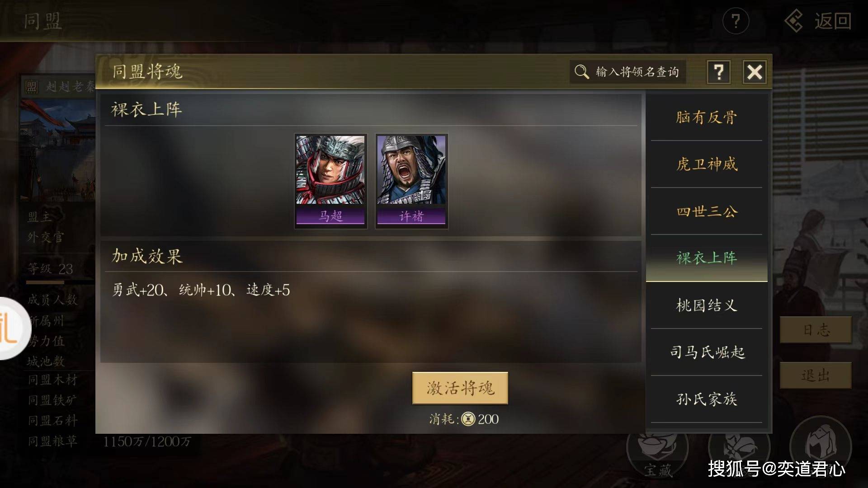Close the 同盟将魂 dialog
This screenshot has width=868, height=488.
[755, 72]
